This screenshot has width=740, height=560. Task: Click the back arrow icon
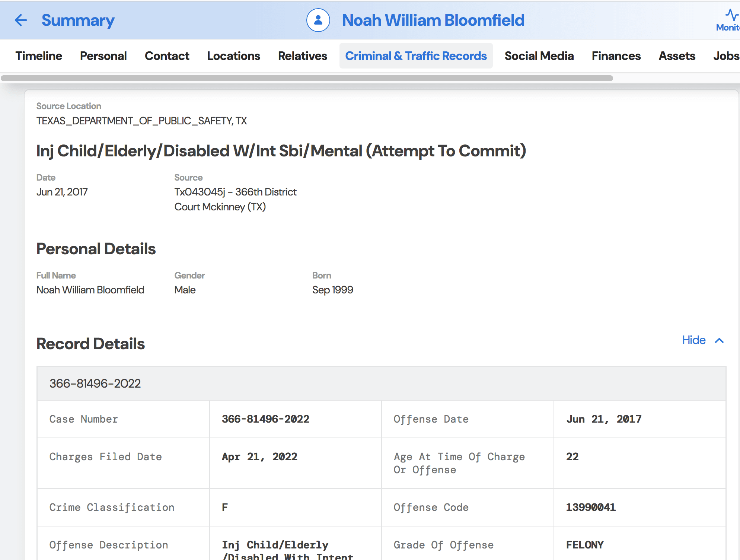coord(21,20)
